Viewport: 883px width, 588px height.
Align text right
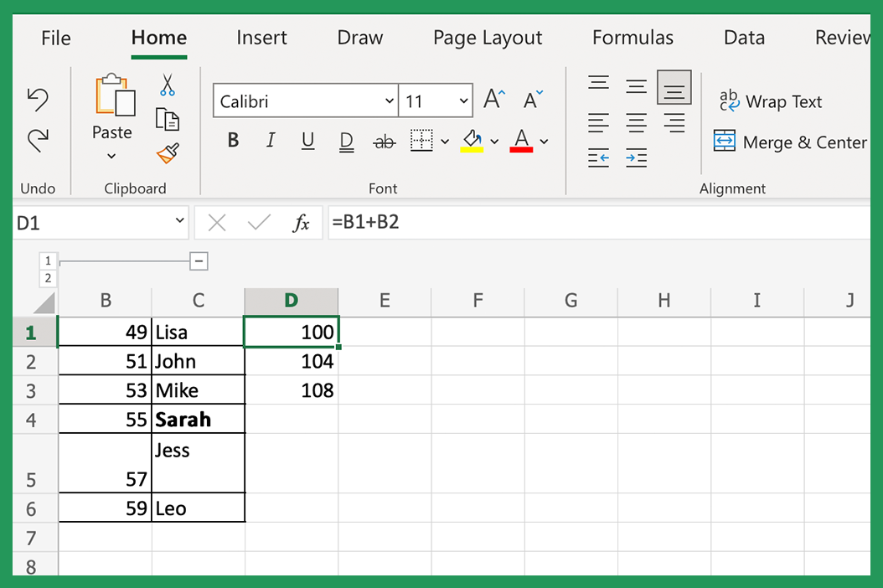coord(674,123)
